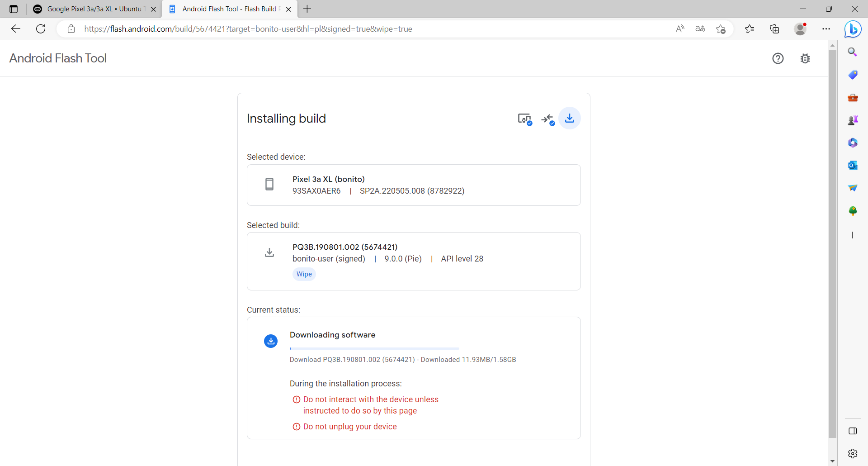Click the help question mark icon
The width and height of the screenshot is (868, 466).
pyautogui.click(x=778, y=58)
